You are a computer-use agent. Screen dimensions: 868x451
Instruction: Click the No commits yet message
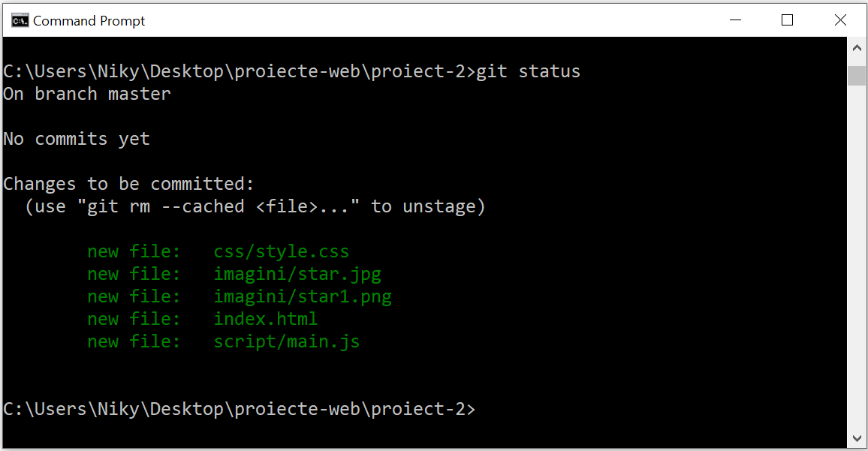(x=77, y=138)
